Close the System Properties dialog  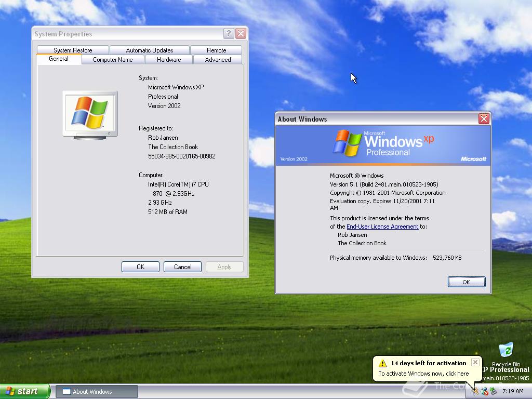tap(241, 33)
